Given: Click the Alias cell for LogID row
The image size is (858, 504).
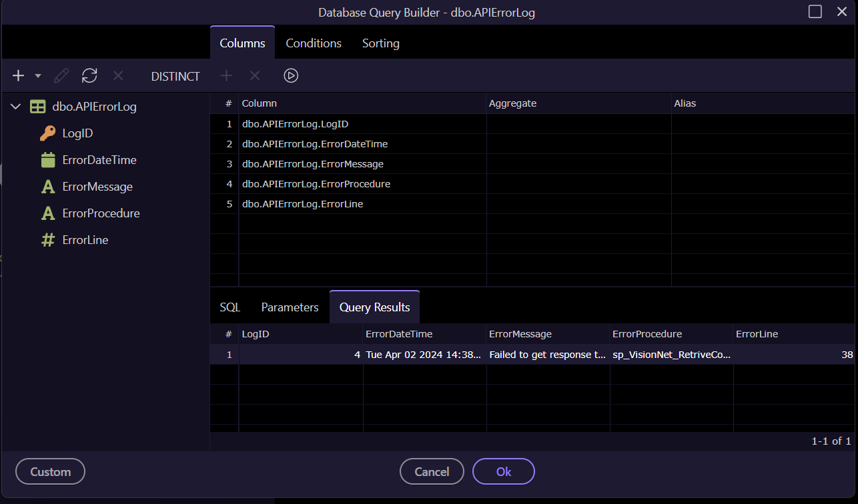Looking at the screenshot, I should point(765,124).
